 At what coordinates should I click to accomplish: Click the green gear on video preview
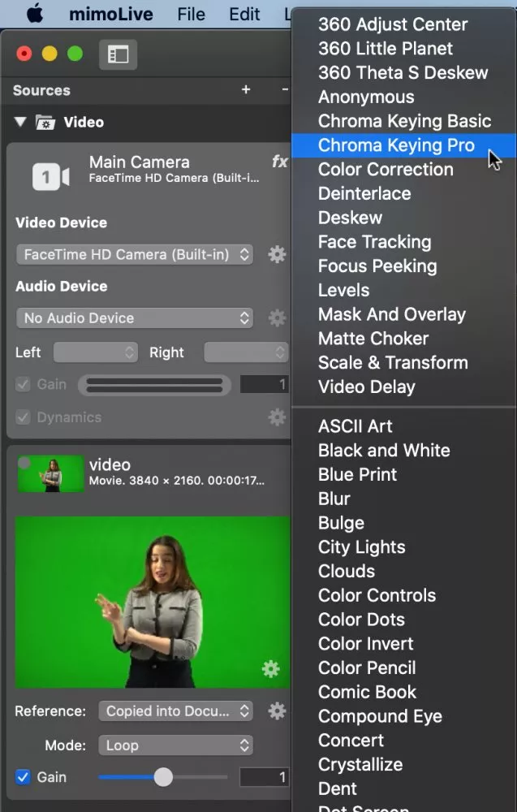[x=270, y=668]
